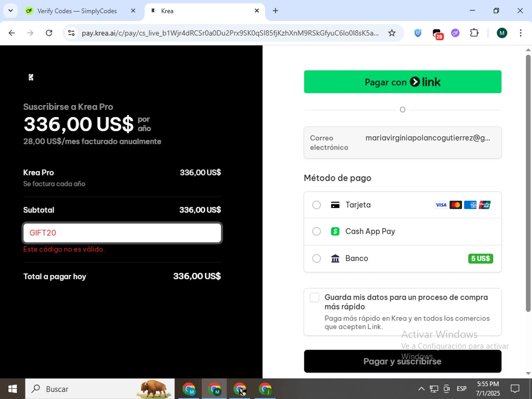
Task: Switch to Verify Codes — SimplyCodes tab
Action: [x=77, y=11]
